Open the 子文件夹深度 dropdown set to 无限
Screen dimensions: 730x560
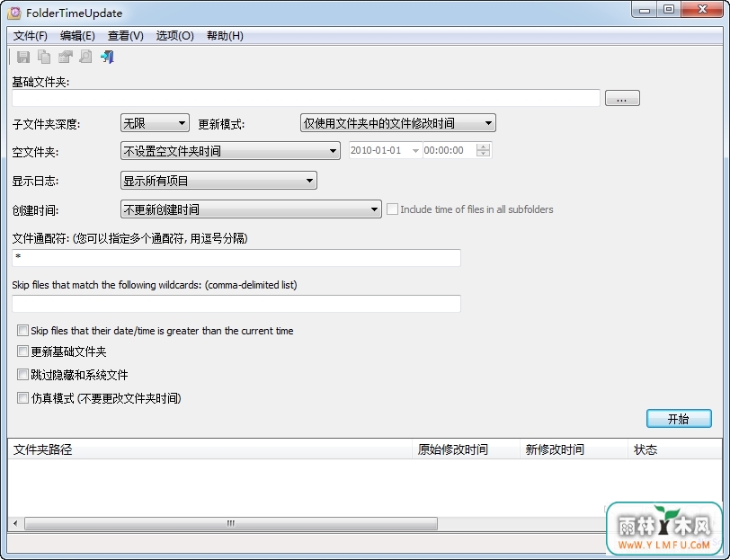155,123
